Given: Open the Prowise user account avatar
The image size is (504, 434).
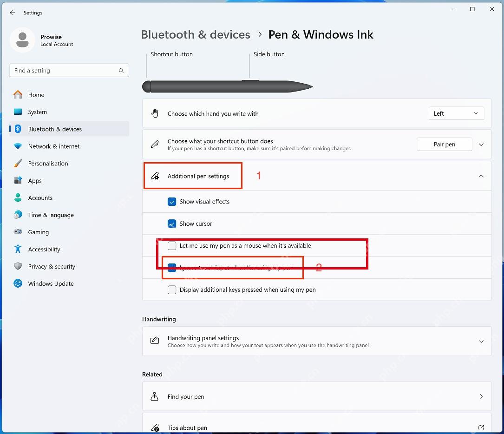Looking at the screenshot, I should 22,40.
